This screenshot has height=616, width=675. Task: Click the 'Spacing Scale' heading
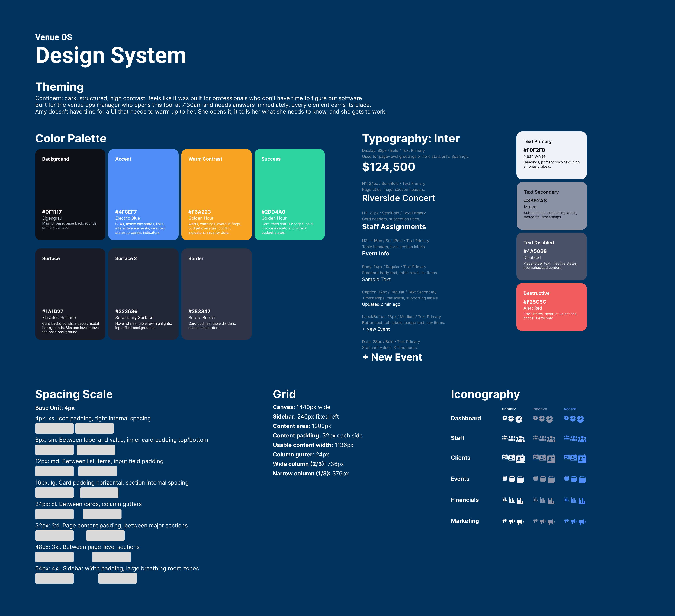[x=74, y=394]
